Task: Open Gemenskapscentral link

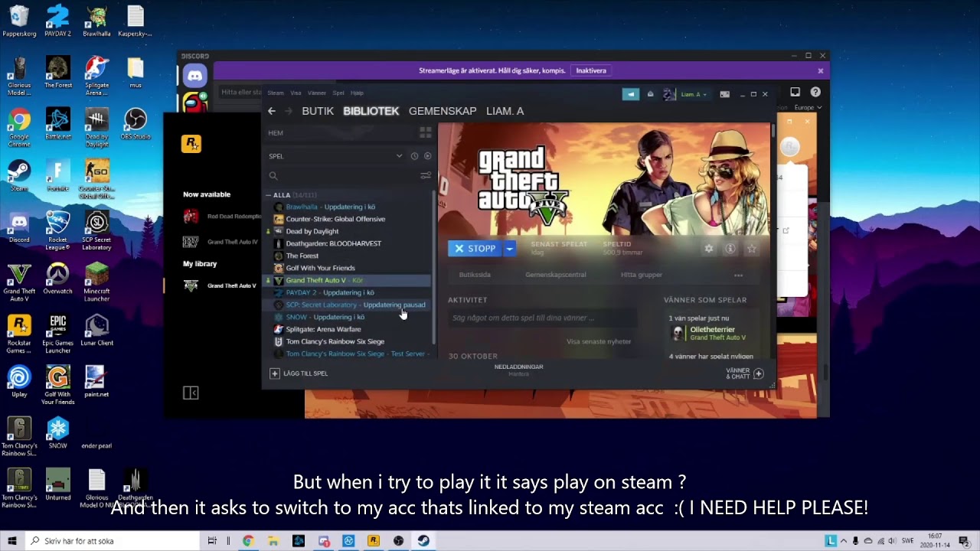Action: 556,275
